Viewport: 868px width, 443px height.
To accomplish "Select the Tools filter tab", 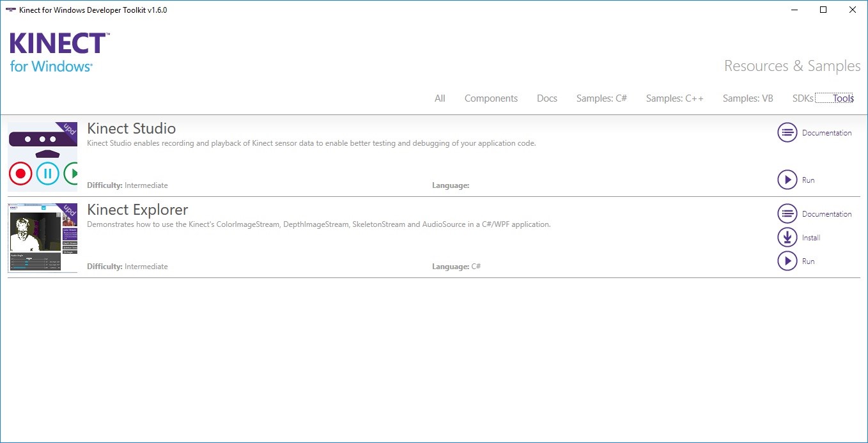I will (x=843, y=98).
